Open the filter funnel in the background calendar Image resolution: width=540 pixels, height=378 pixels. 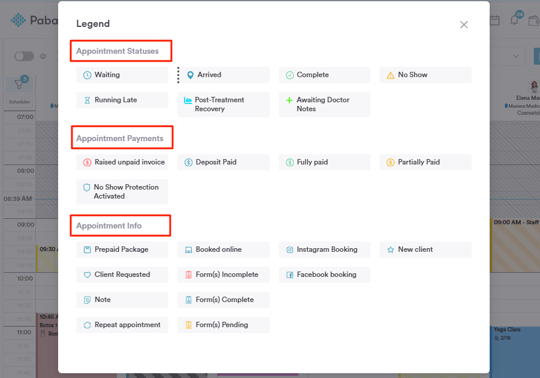(19, 84)
